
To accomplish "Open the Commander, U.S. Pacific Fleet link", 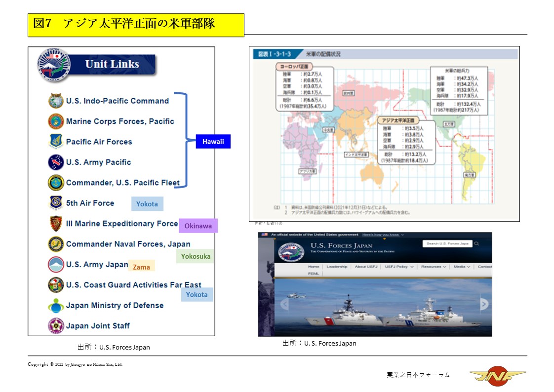I will [x=123, y=183].
